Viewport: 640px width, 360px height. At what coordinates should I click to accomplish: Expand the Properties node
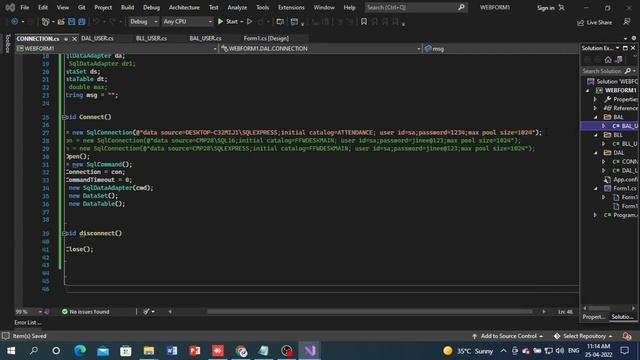(x=596, y=99)
